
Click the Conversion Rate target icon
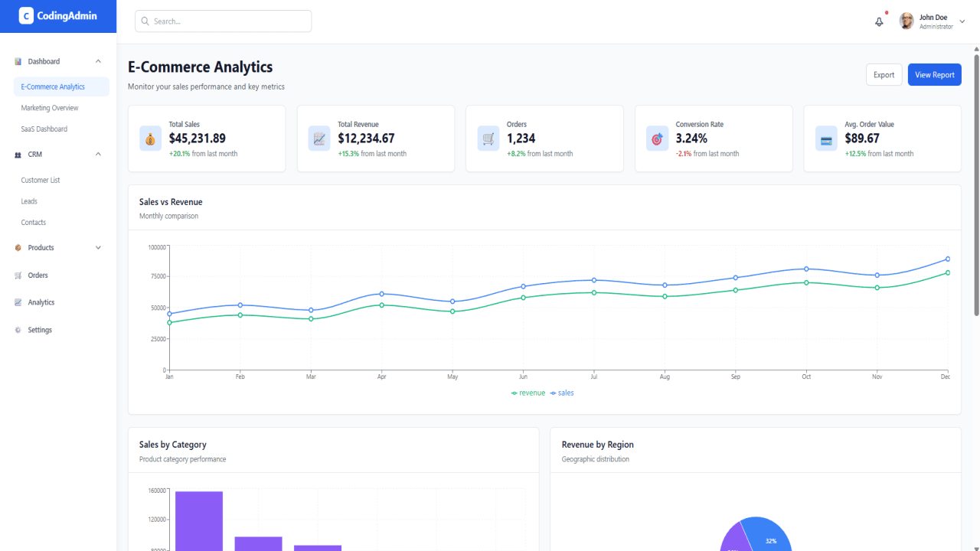click(x=657, y=139)
